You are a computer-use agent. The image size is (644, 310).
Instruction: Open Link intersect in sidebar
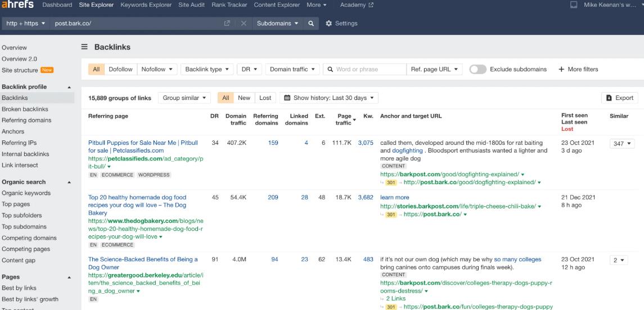coord(20,165)
